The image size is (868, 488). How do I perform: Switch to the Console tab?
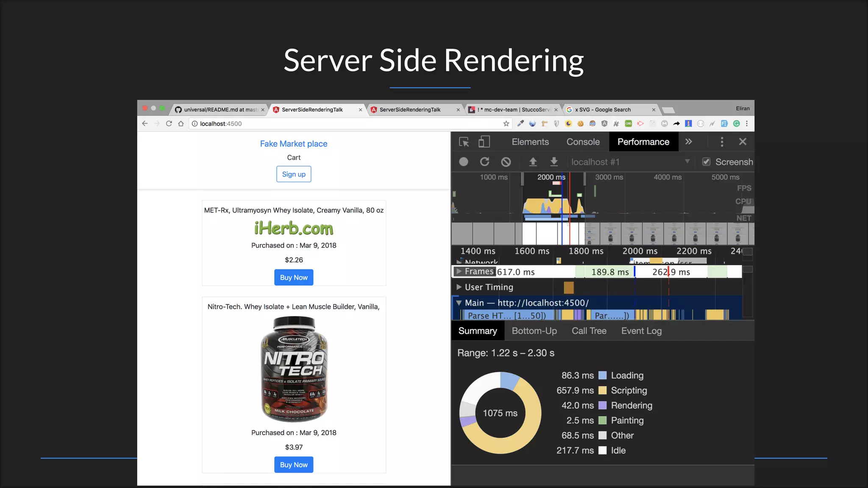(x=583, y=142)
